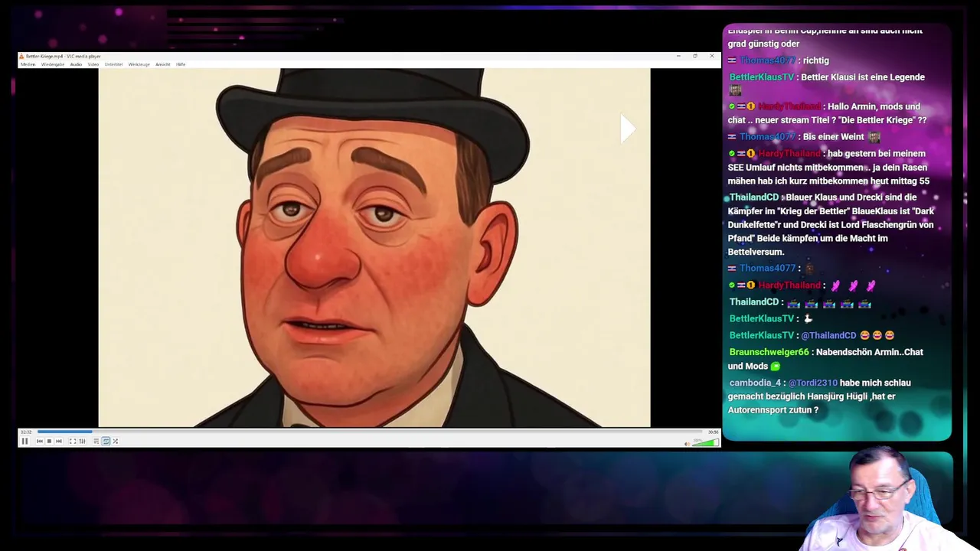Screen dimensions: 980x551
Task: Skip to previous track in VLC
Action: (x=40, y=441)
